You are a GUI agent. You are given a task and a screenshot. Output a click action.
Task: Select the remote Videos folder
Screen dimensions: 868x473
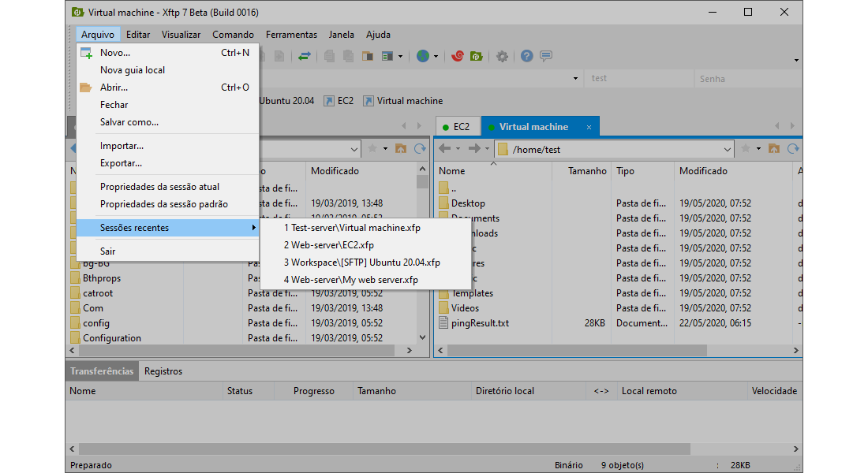465,308
